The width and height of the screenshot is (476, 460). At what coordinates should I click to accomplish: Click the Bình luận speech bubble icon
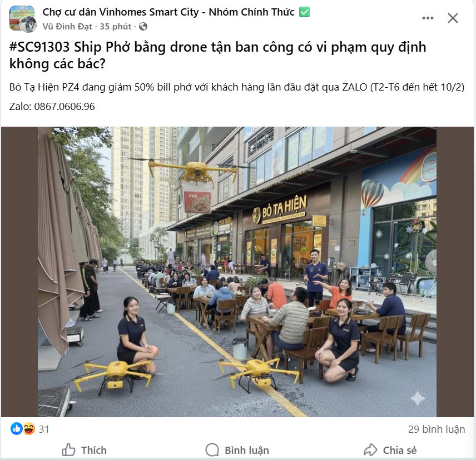pos(212,450)
